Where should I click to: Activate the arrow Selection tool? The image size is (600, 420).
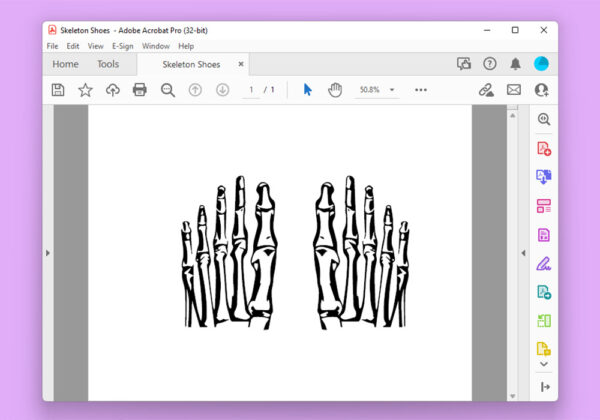point(307,90)
